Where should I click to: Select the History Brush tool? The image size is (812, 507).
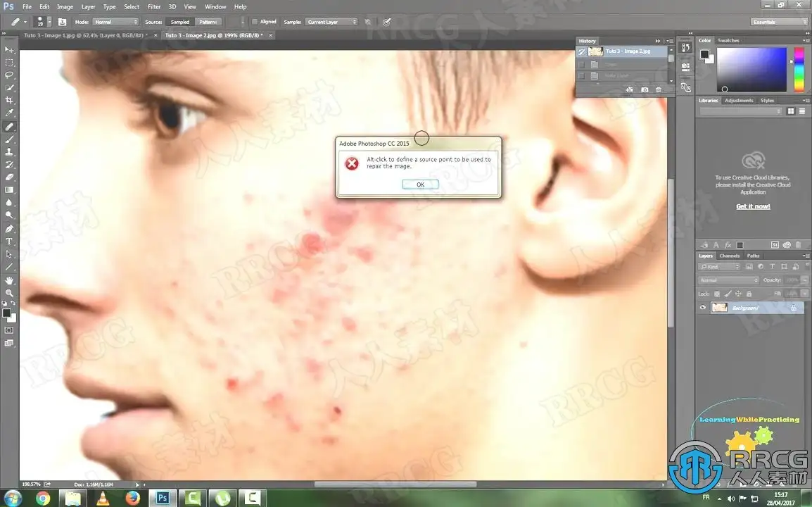click(9, 165)
